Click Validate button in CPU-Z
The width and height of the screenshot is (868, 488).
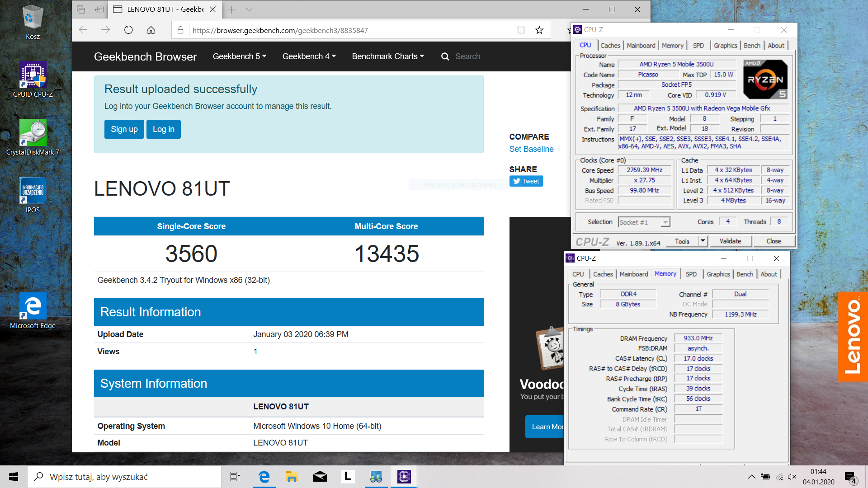click(730, 241)
